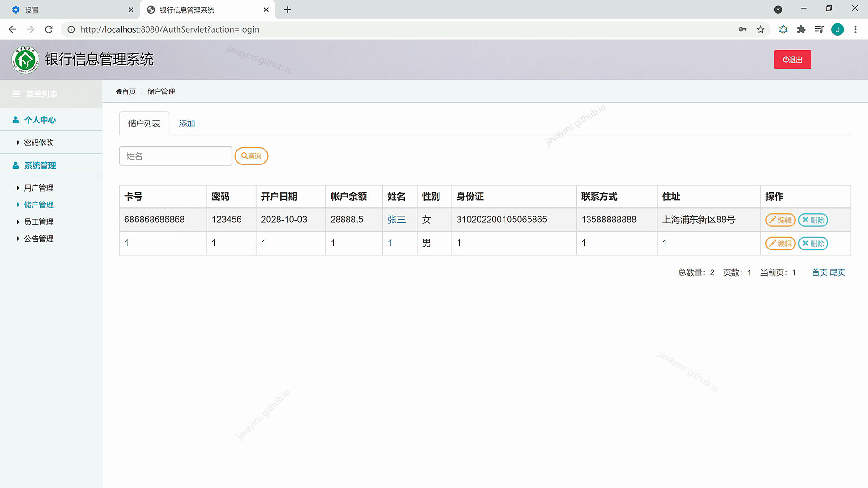This screenshot has width=868, height=488.
Task: Open 员工管理 in the sidebar
Action: point(39,222)
